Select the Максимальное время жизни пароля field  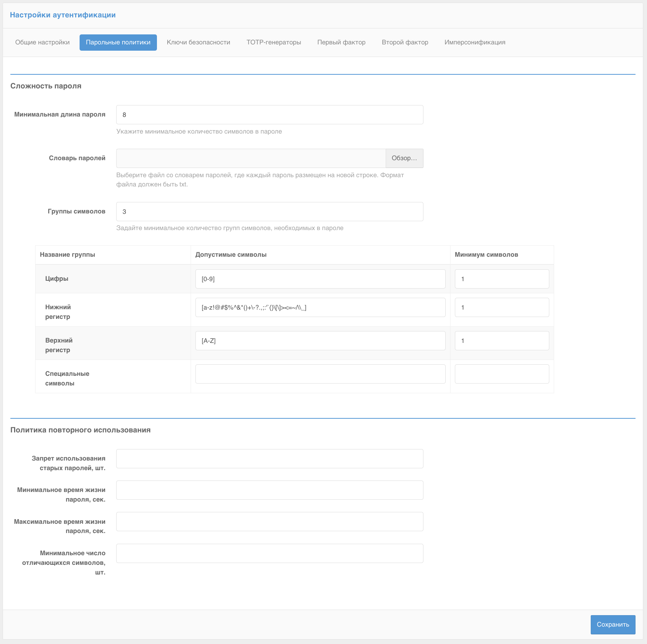269,522
